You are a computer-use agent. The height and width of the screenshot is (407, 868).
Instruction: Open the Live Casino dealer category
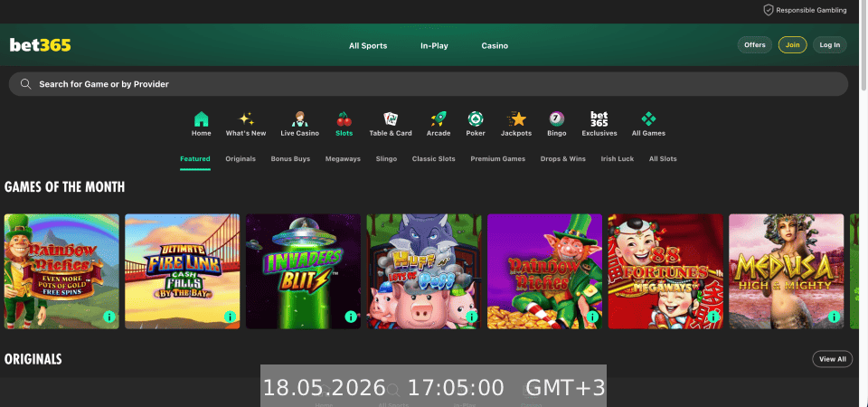click(x=299, y=124)
